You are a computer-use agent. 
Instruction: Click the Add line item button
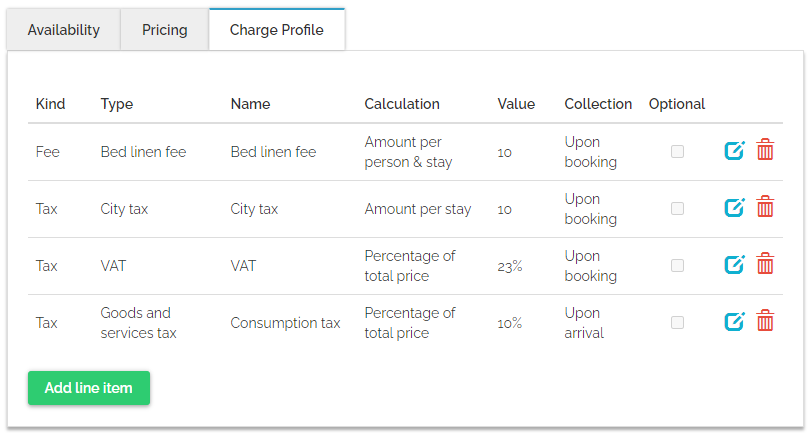(89, 388)
